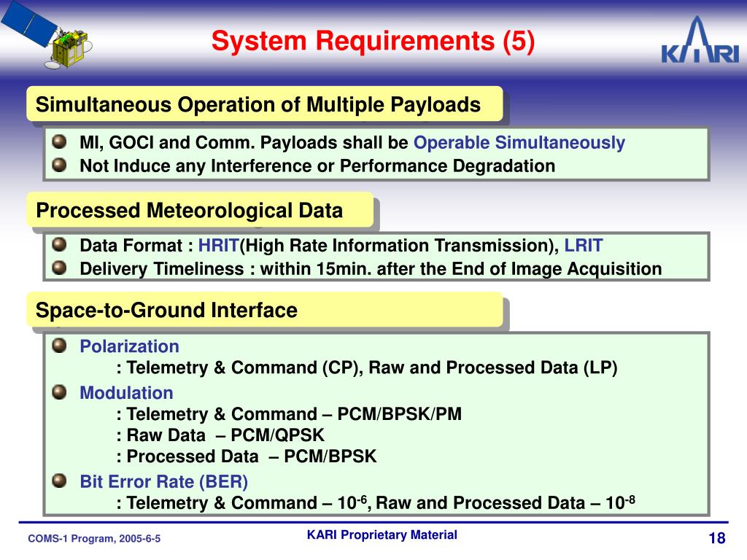Viewport: 747px width, 560px height.
Task: Click the Delivery Timeliness within 15min line
Action: coord(371,268)
